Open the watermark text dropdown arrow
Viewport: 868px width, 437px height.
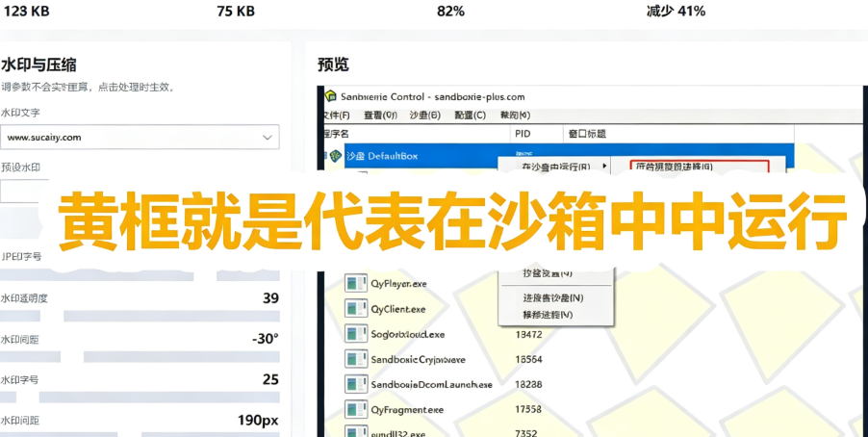268,138
